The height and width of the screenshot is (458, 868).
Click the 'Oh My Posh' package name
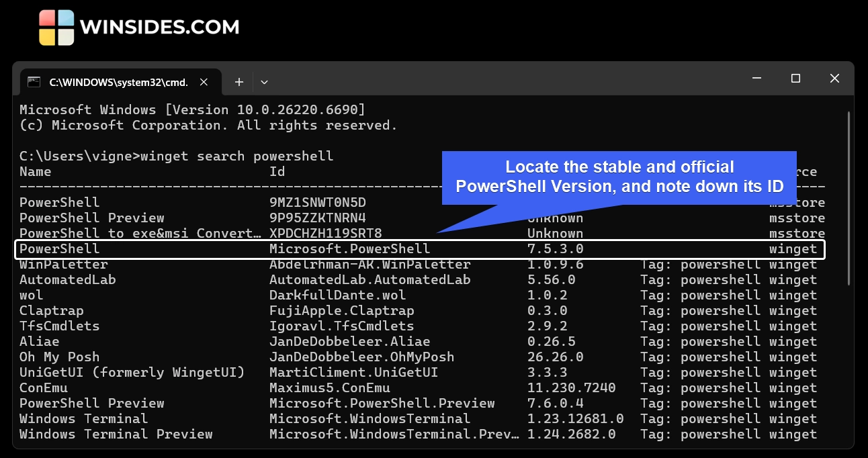(59, 357)
